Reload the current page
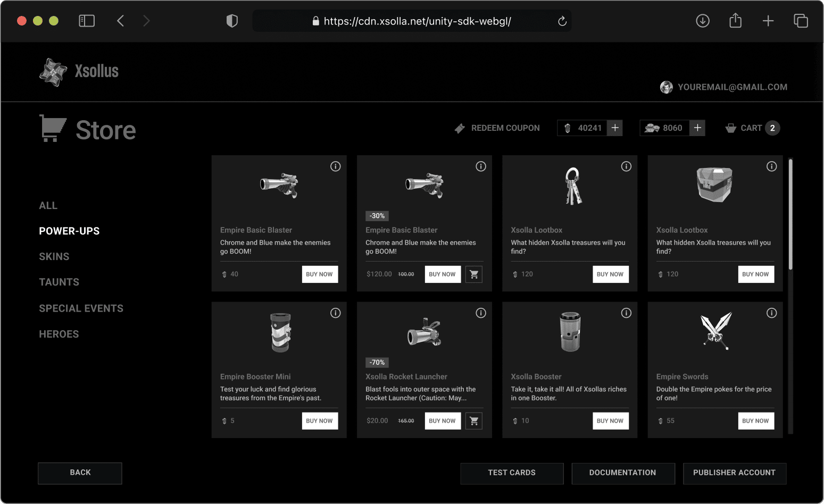824x504 pixels. point(562,21)
